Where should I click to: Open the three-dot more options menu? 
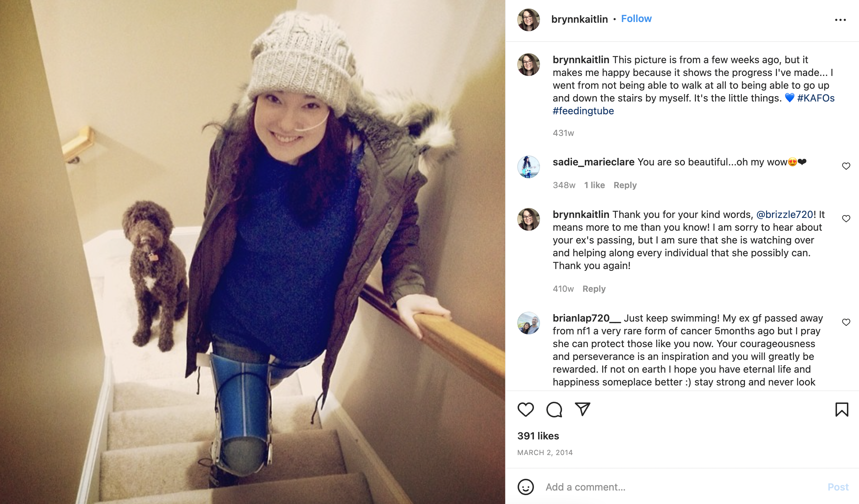[840, 20]
